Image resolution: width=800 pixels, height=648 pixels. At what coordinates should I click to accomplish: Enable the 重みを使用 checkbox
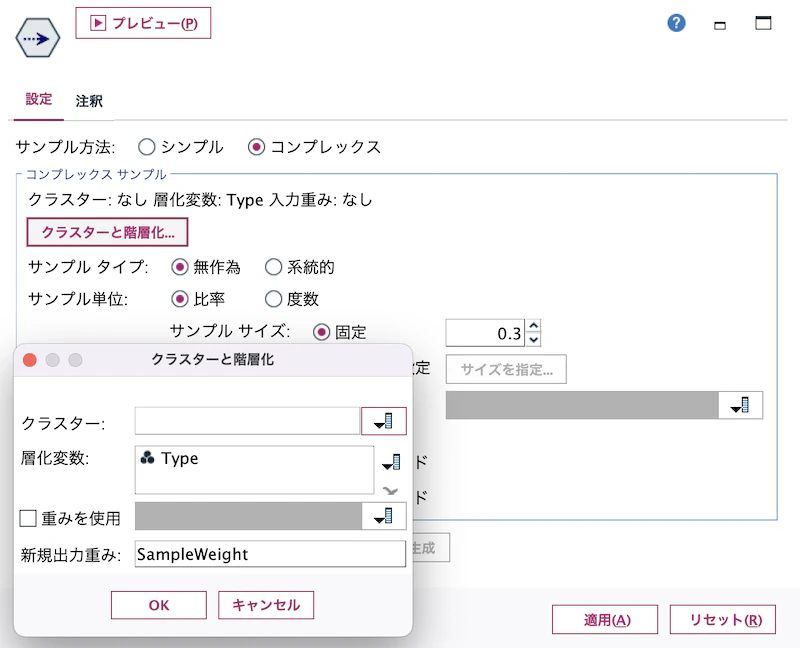tap(29, 516)
